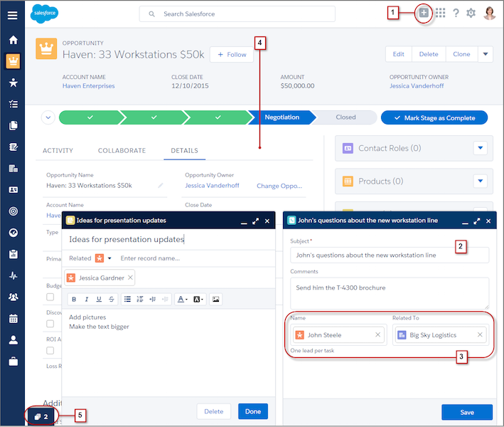Apply bold formatting in note editor
Viewport: 504px width, 427px height.
[74, 299]
